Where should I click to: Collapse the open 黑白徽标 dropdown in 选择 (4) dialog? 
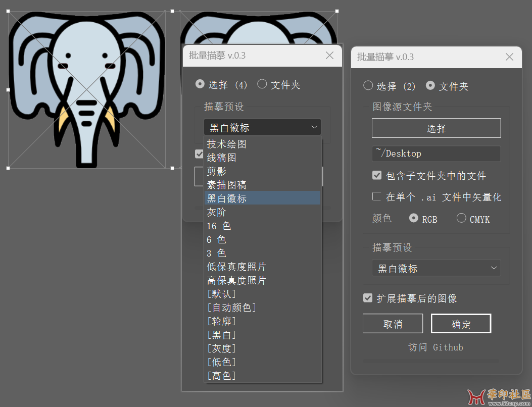pos(262,128)
